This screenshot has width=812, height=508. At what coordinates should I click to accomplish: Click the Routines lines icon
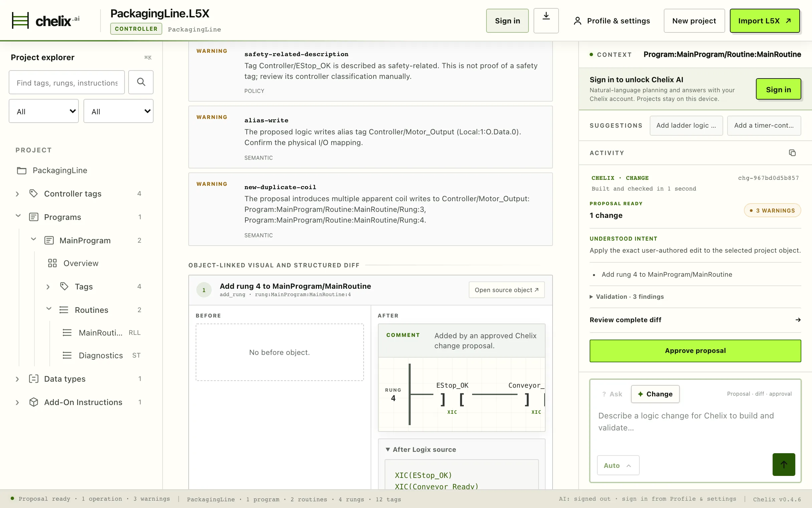point(64,310)
